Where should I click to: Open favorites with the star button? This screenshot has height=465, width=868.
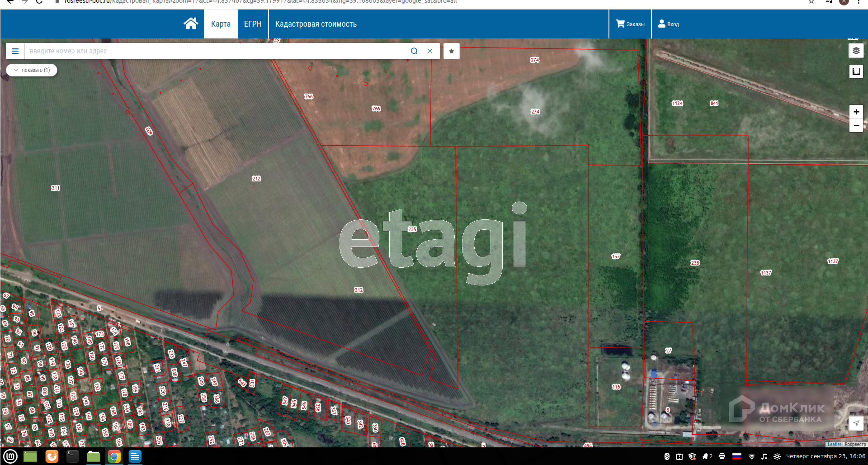pos(451,51)
